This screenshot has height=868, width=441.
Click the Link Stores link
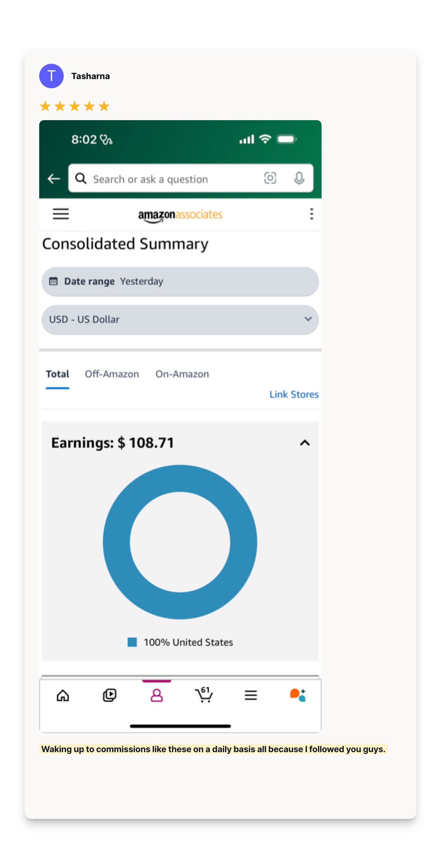[x=294, y=394]
